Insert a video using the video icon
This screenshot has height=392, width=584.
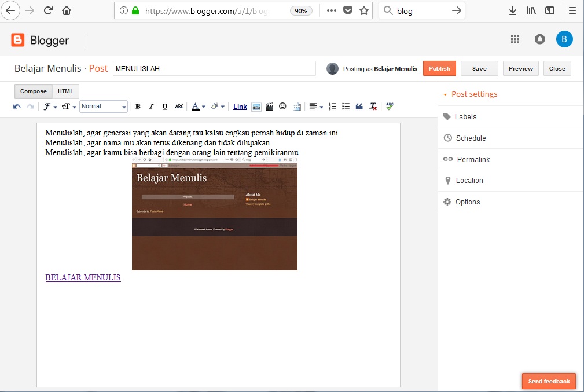click(x=269, y=107)
